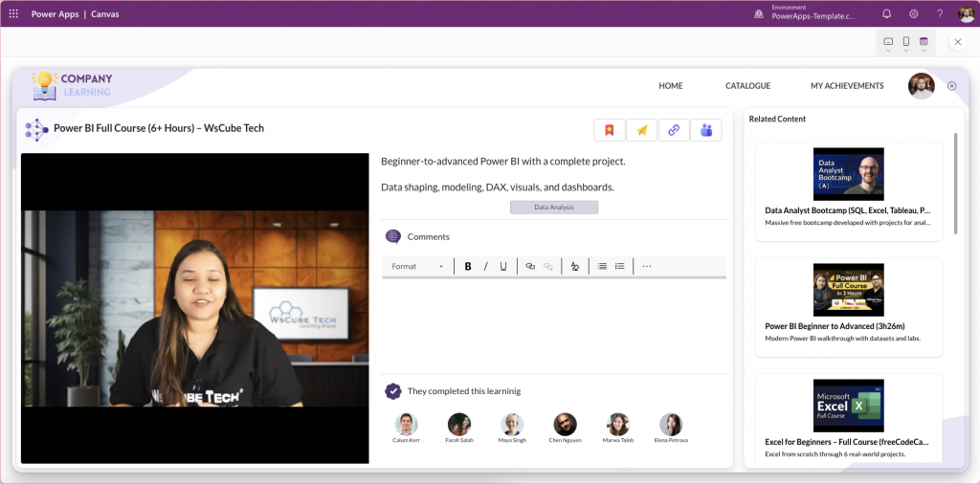980x484 pixels.
Task: Toggle bold formatting
Action: [x=467, y=266]
